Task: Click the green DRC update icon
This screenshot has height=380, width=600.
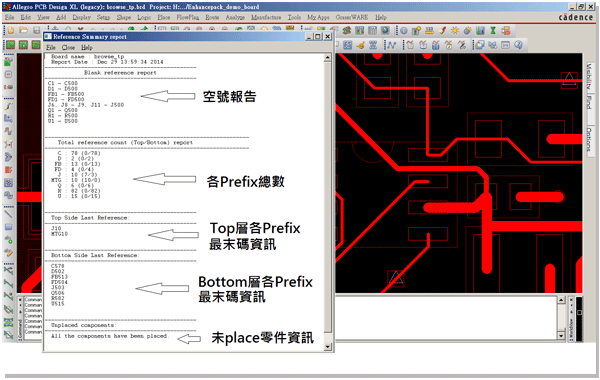Action: (493, 31)
